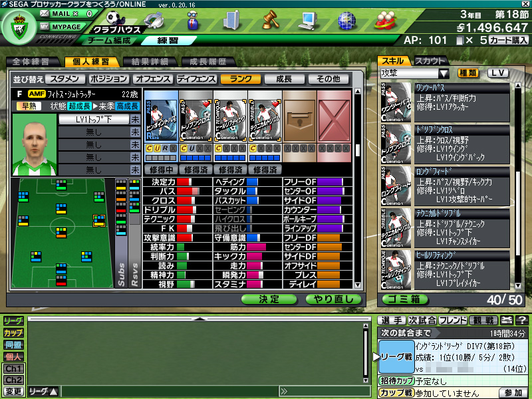Click the stadium icon in top toolbar

154,20
